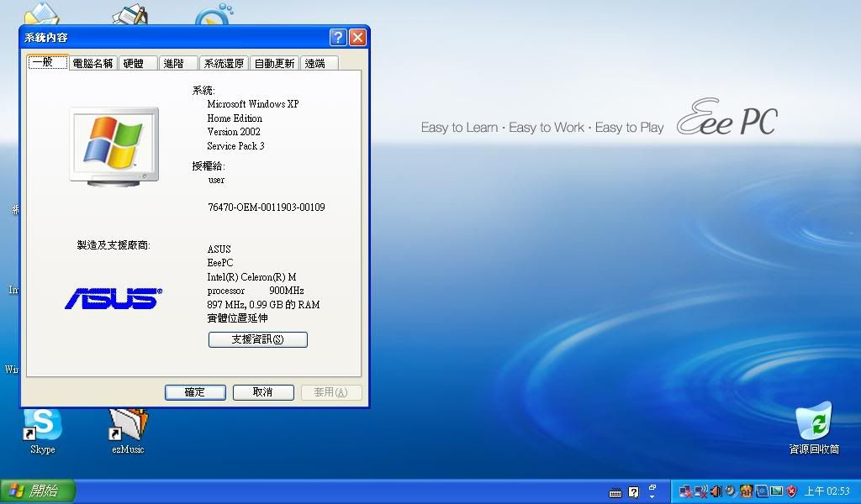Open the Recycle Bin desktop icon
Viewport: 861px width, 504px height.
coord(813,422)
